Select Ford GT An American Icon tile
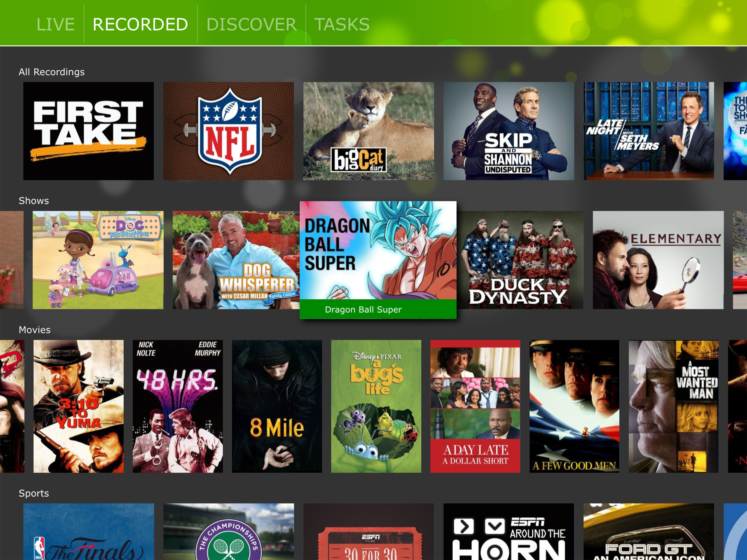Screen dimensions: 747x560 (x=649, y=532)
